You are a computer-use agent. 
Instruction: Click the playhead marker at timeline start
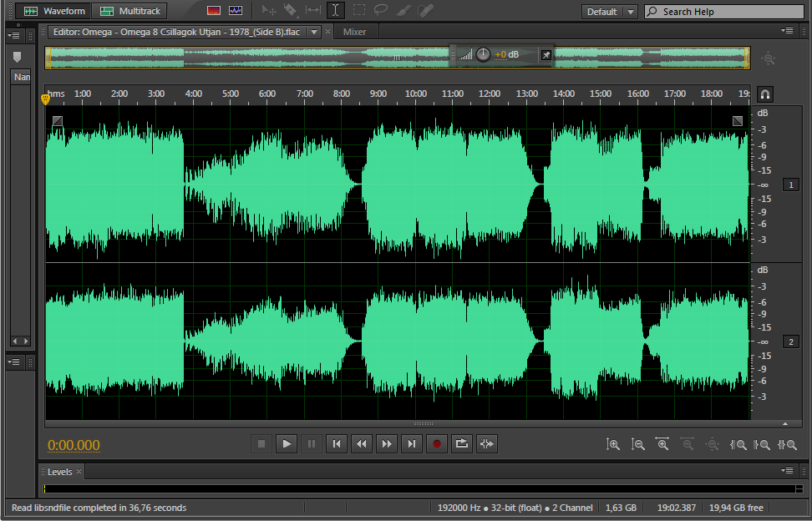46,99
